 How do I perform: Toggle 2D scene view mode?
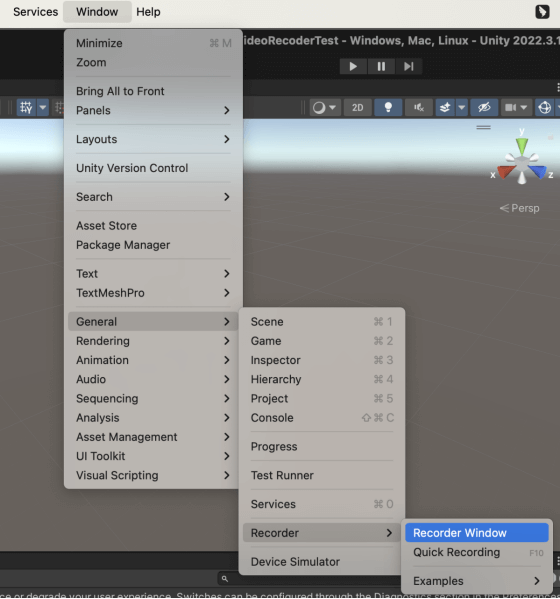[x=358, y=108]
